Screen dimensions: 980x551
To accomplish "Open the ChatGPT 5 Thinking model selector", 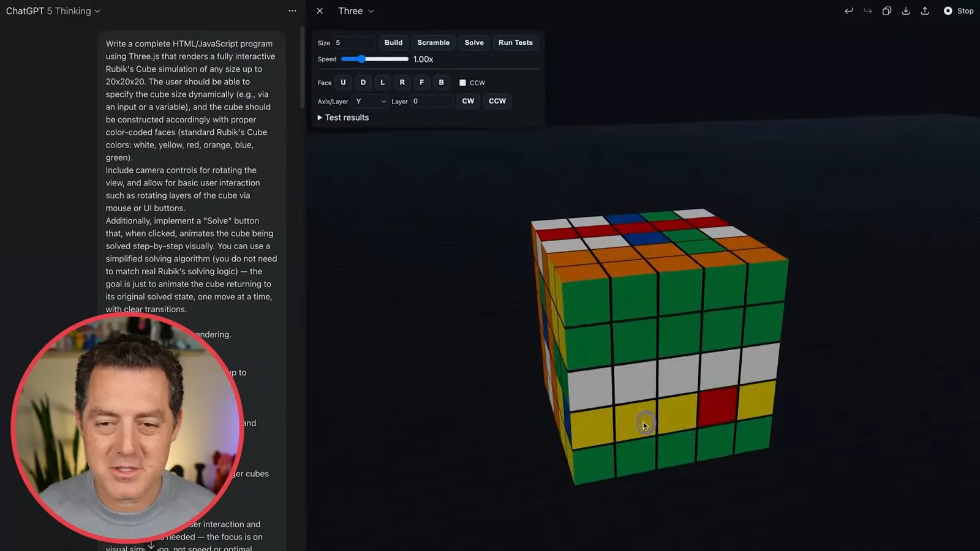I will (53, 11).
